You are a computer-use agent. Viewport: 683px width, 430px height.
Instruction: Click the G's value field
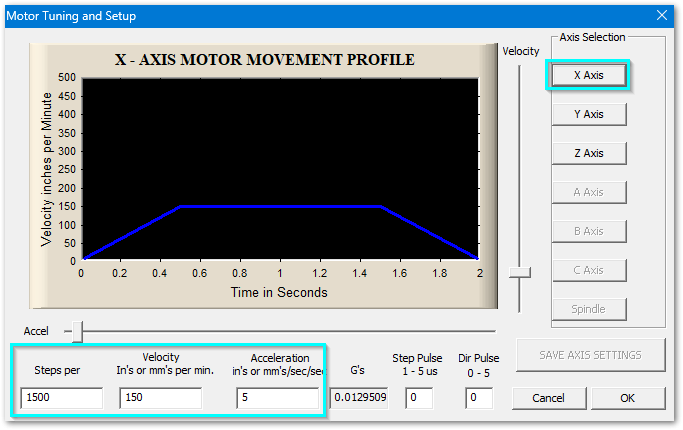[x=359, y=399]
